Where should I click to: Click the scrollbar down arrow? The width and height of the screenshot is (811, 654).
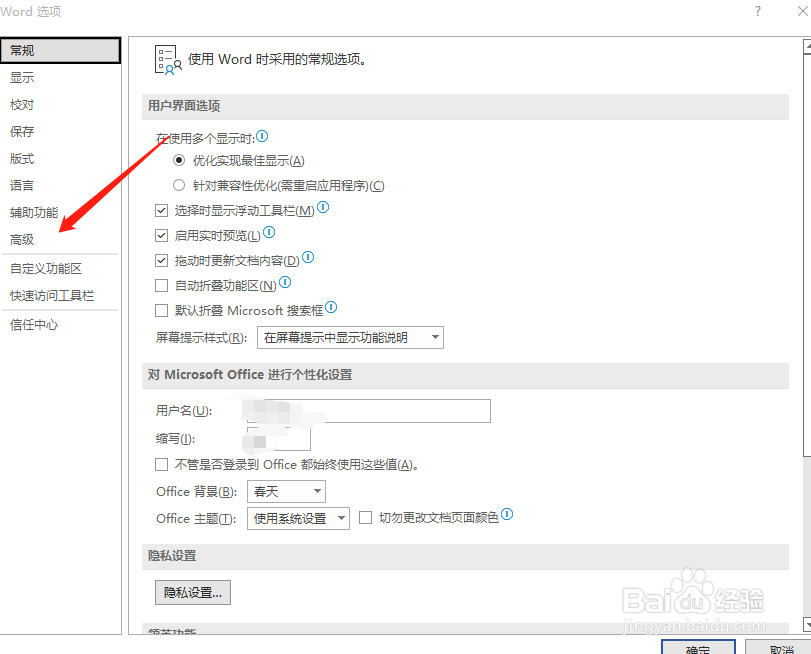(807, 625)
